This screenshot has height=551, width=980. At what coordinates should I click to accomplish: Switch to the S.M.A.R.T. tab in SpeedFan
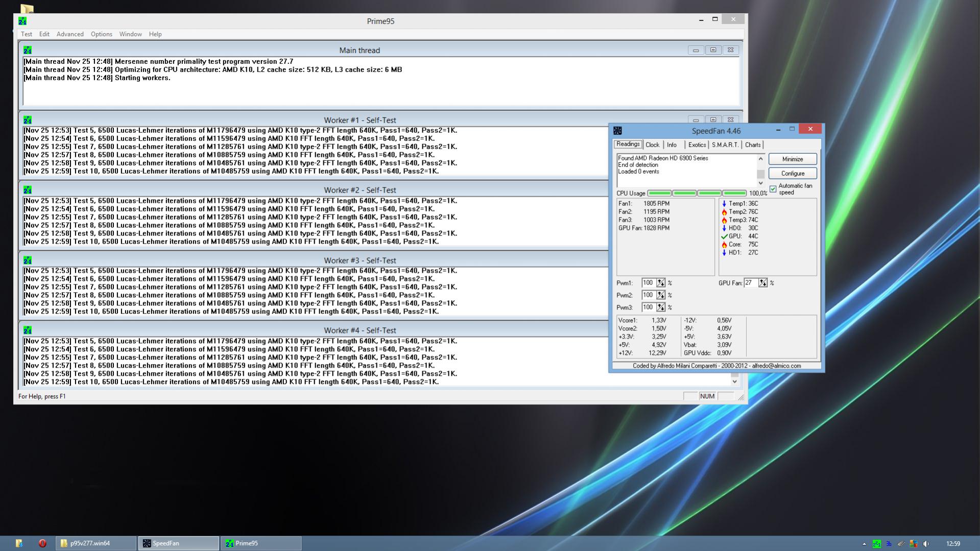[725, 145]
